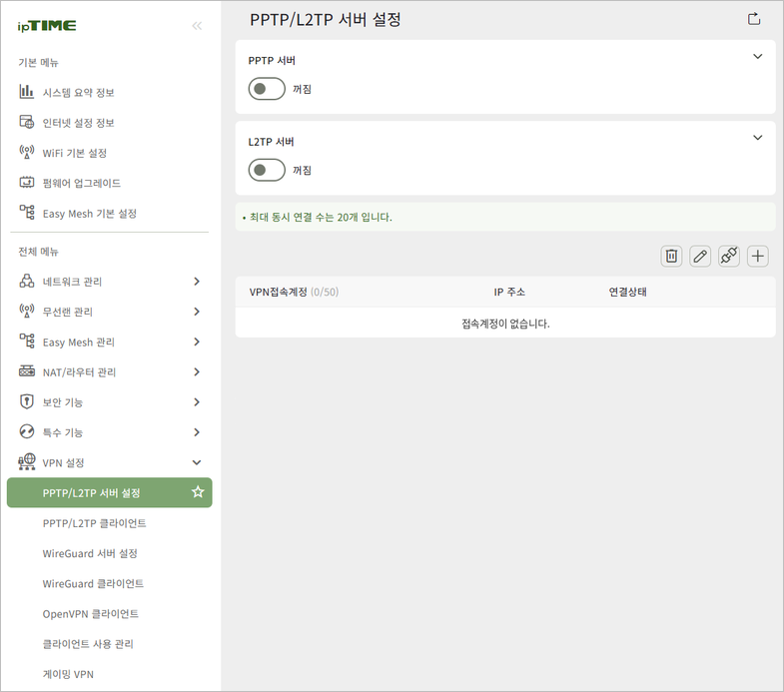Click the Easy Mesh 관리 tree icon
This screenshot has height=692, width=784.
27,342
